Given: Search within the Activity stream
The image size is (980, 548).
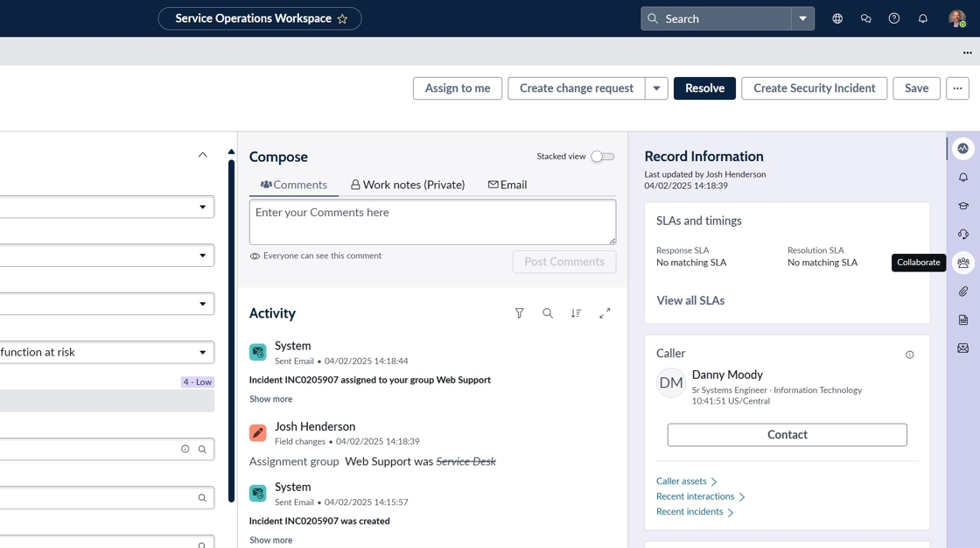Looking at the screenshot, I should point(548,313).
